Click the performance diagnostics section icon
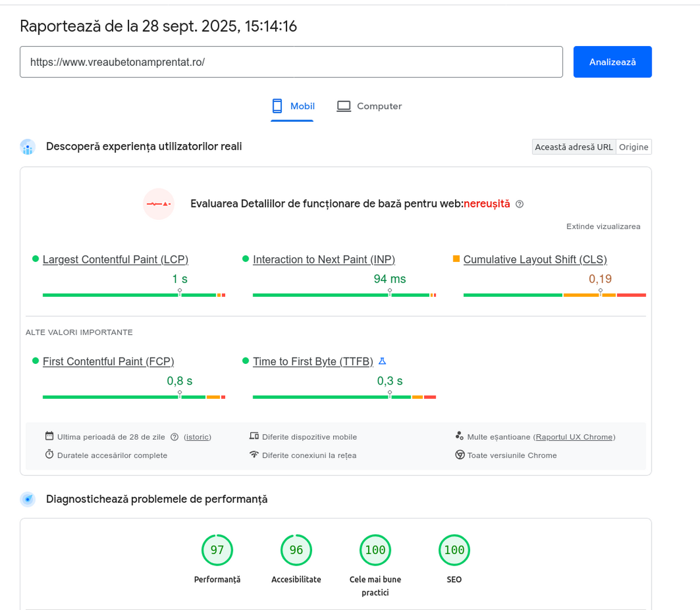This screenshot has width=700, height=610. pos(27,499)
